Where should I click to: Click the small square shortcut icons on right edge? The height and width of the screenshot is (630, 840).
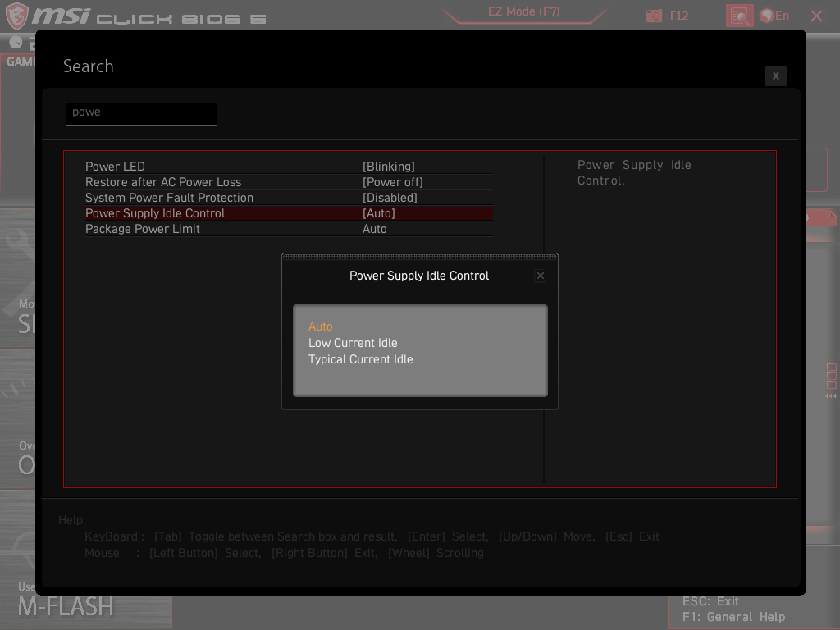[x=832, y=377]
